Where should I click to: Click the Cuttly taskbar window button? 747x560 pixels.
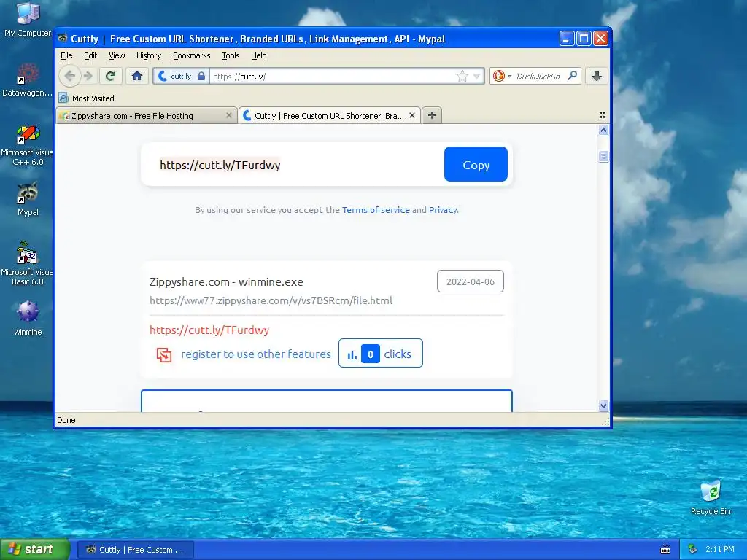pyautogui.click(x=135, y=550)
